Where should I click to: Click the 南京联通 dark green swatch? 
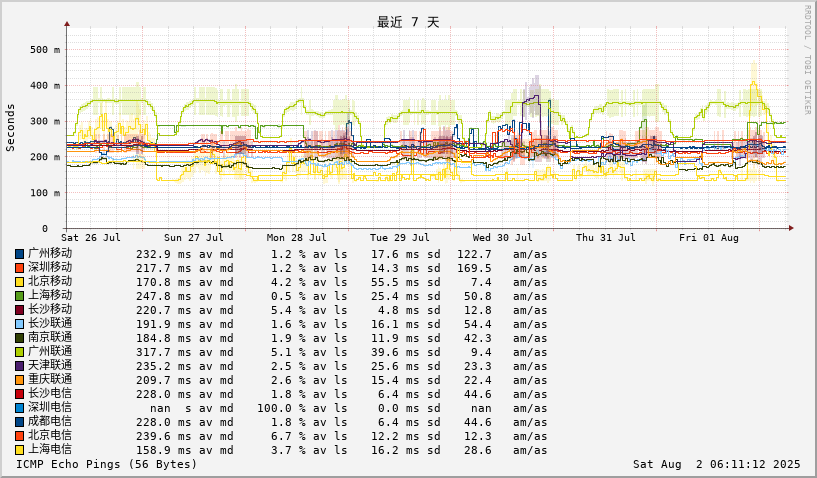(x=19, y=339)
